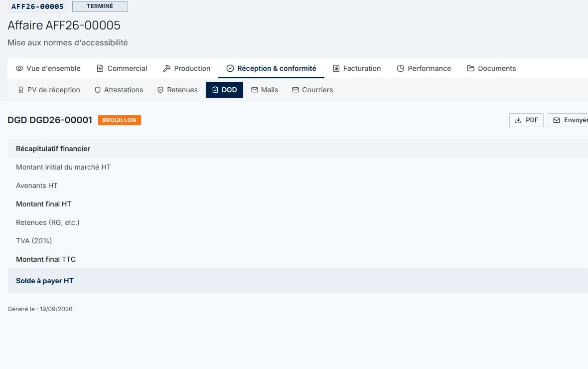
Task: Click the check-circle icon beside Réception & conformité
Action: (x=230, y=68)
